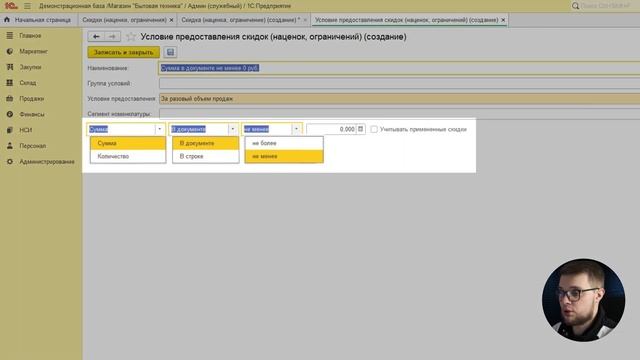This screenshot has height=360, width=640.
Task: Select Количество in the dropdown list
Action: tap(128, 156)
